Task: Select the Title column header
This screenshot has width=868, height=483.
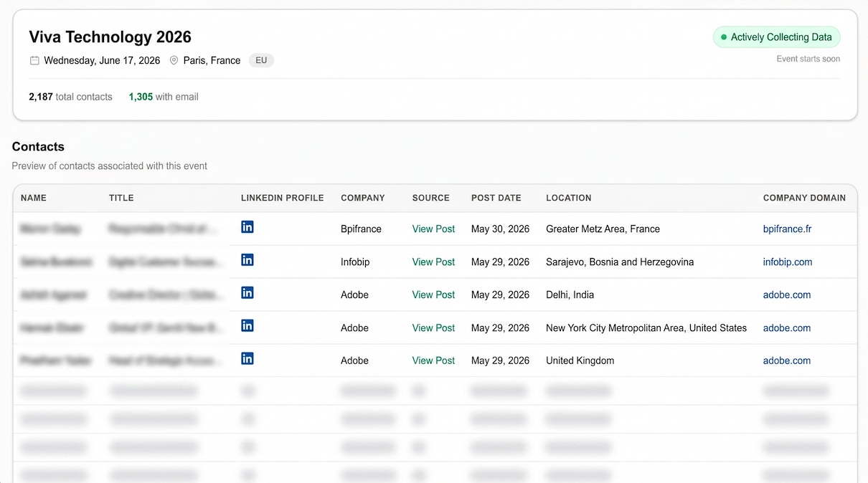Action: pos(121,198)
